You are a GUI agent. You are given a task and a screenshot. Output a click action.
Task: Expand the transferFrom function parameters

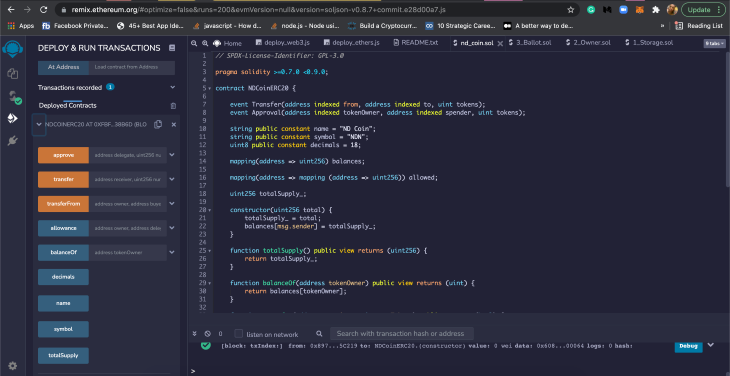pyautogui.click(x=172, y=203)
